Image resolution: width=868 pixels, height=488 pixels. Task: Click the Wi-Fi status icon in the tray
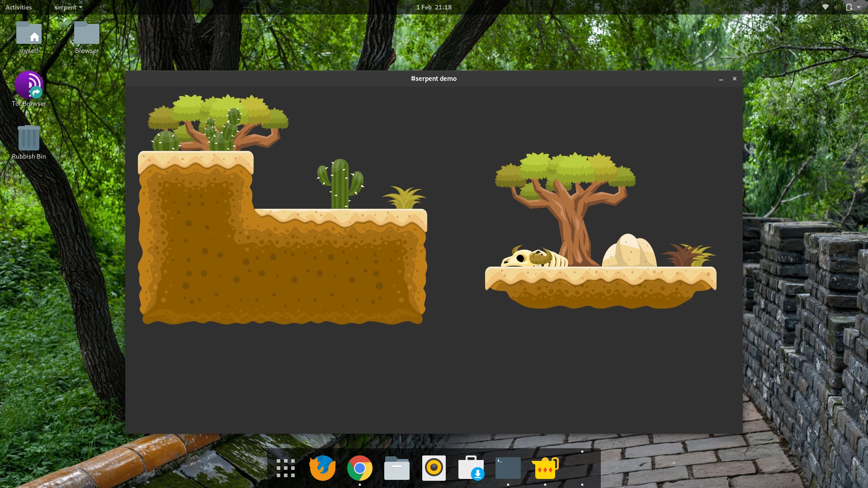pyautogui.click(x=826, y=7)
